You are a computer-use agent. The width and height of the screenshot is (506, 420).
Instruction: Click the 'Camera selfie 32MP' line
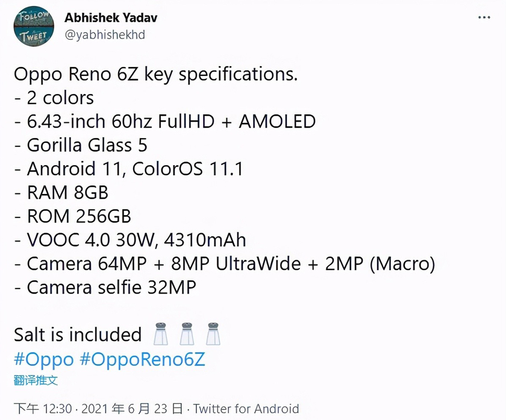pos(105,287)
